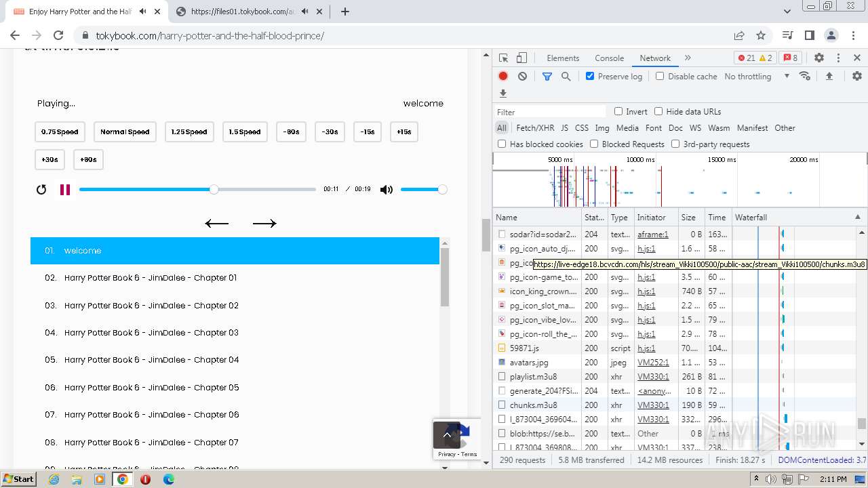
Task: Mute the tokybook tab's audio
Action: [142, 12]
